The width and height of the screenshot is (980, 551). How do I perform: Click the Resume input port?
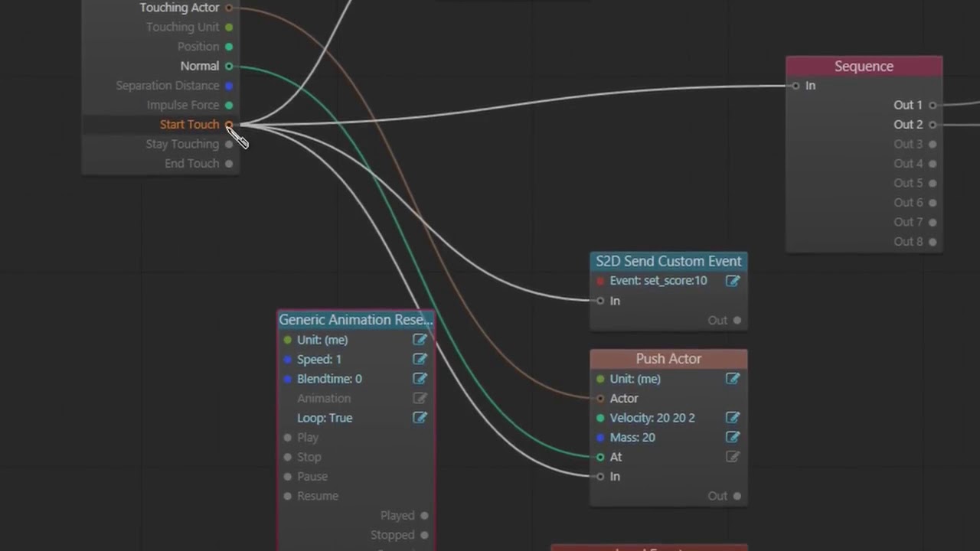288,496
